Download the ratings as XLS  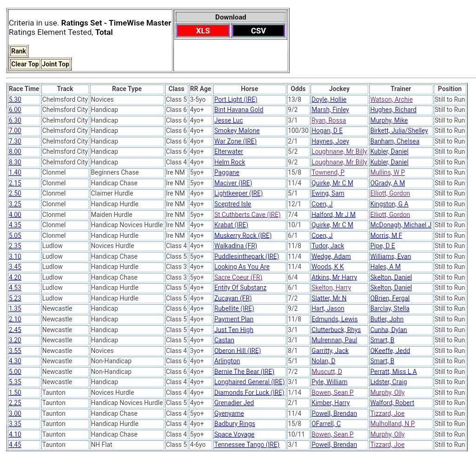[x=203, y=31]
